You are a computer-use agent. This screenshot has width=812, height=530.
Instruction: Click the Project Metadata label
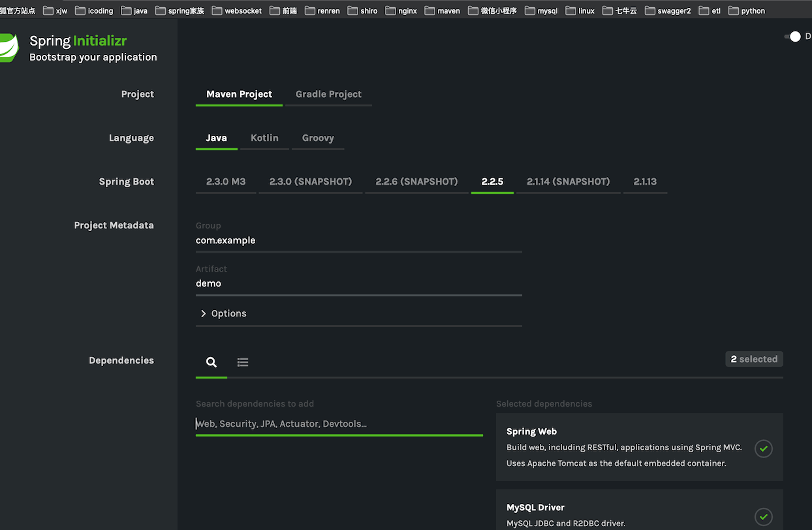(114, 225)
